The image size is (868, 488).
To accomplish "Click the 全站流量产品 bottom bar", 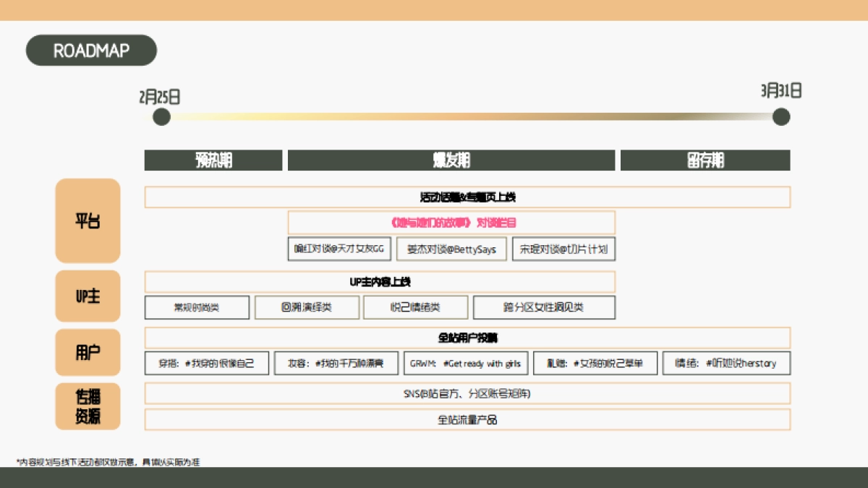I will tap(468, 419).
